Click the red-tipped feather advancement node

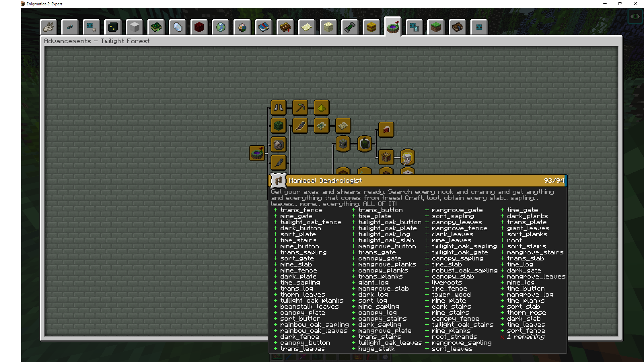(x=300, y=126)
